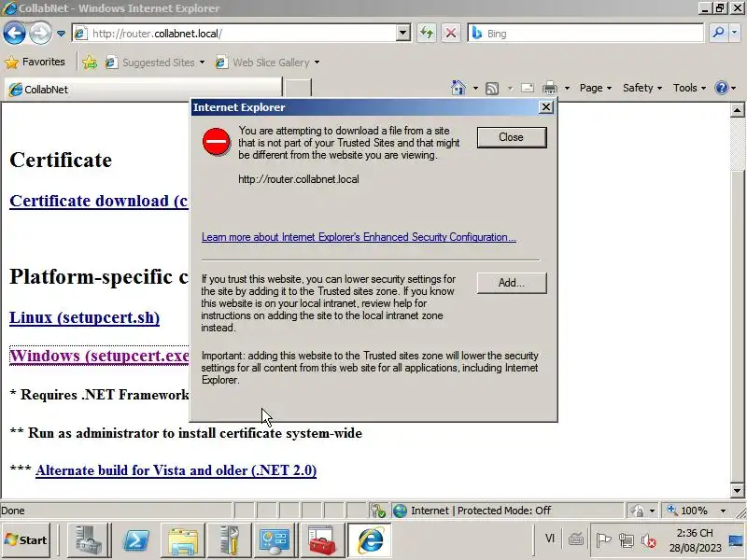Click the Windows (setupcert.exe) link
This screenshot has width=747, height=560.
100,356
